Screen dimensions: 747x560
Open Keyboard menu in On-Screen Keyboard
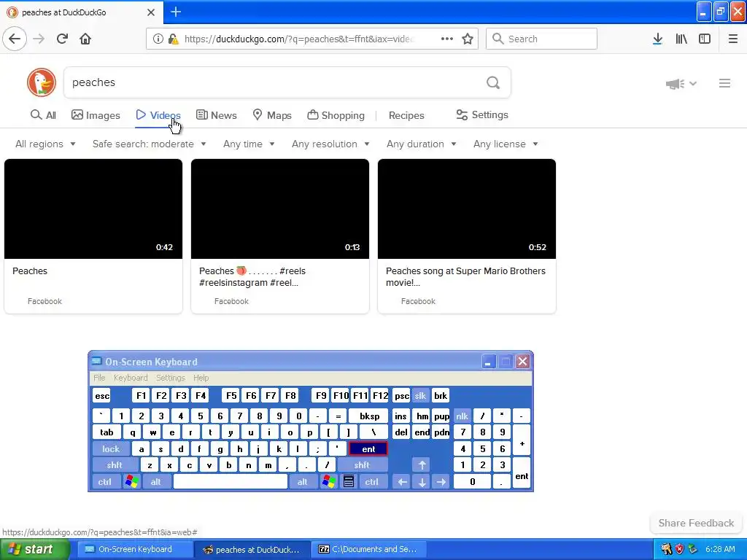tap(131, 378)
